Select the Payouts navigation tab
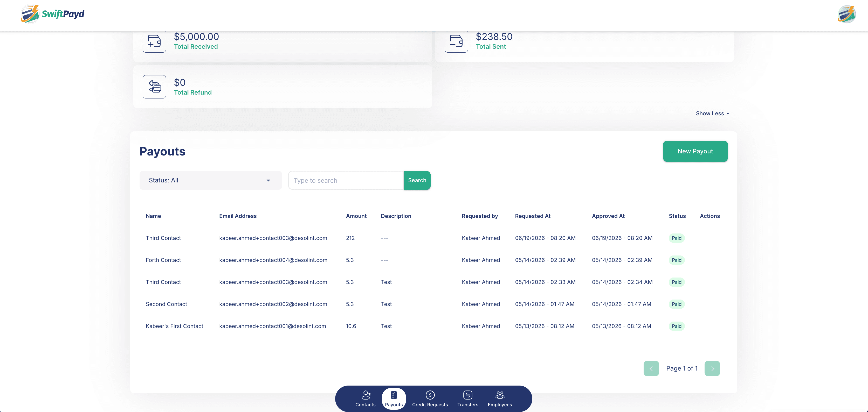The width and height of the screenshot is (868, 412). [394, 399]
